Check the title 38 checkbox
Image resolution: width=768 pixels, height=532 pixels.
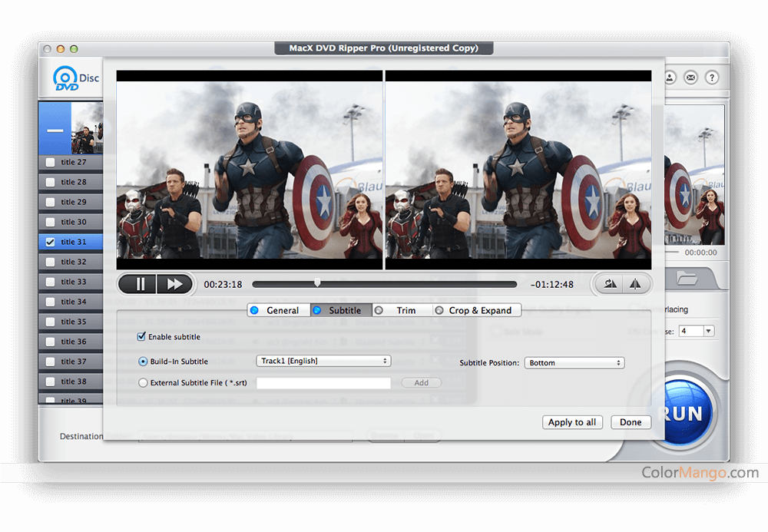(50, 382)
